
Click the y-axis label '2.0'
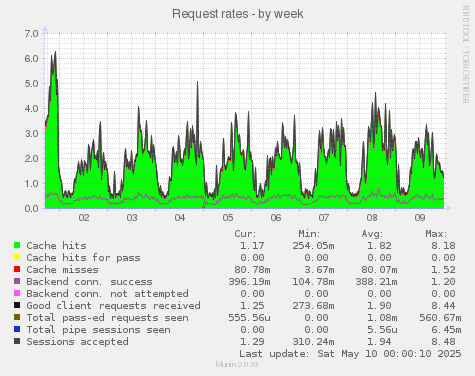pyautogui.click(x=31, y=158)
